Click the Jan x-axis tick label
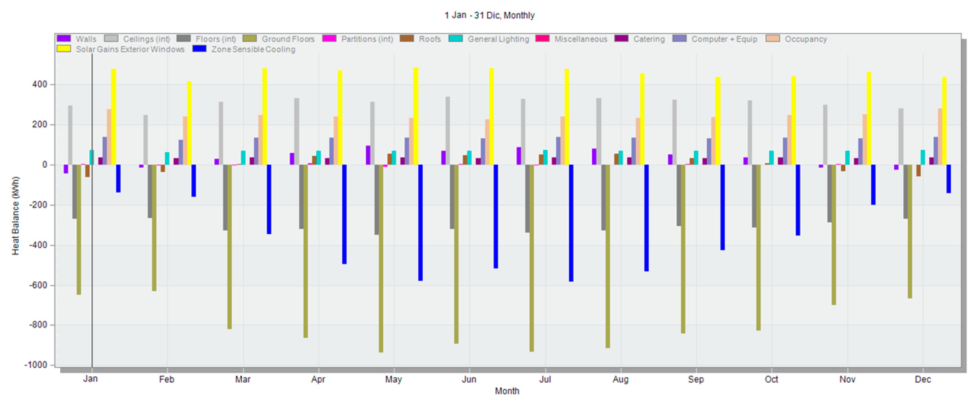The width and height of the screenshot is (980, 406). pyautogui.click(x=90, y=379)
